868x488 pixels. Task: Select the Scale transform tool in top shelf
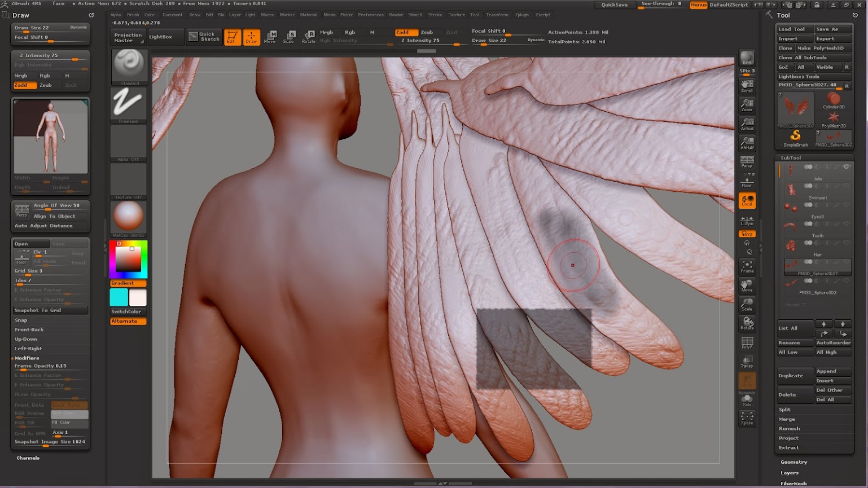click(x=288, y=37)
